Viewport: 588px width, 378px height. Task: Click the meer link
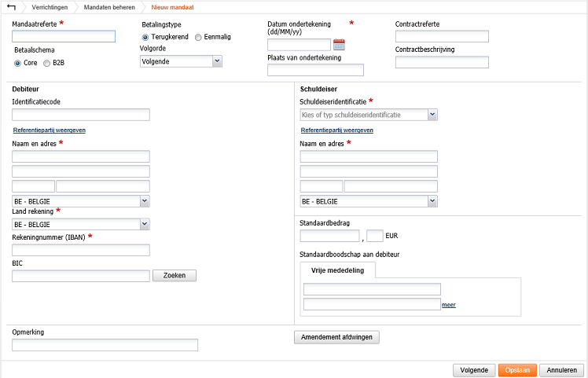click(449, 305)
